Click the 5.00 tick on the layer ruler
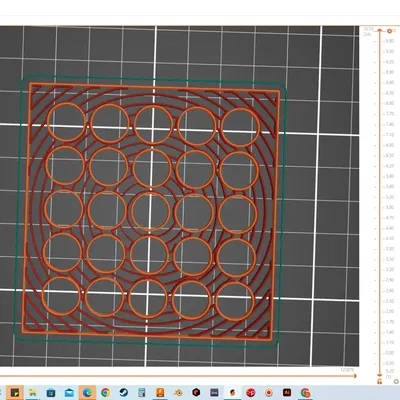400x400 pixels. (389, 207)
